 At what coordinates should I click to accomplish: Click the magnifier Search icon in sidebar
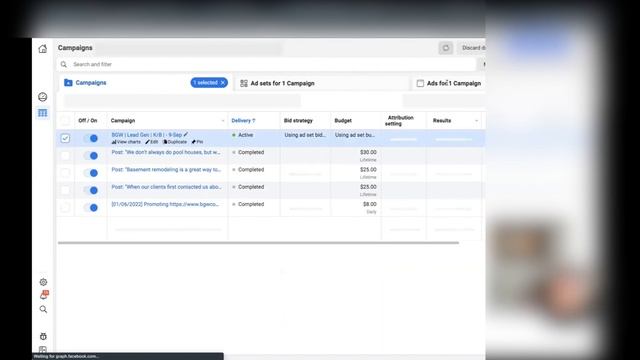coord(43,309)
